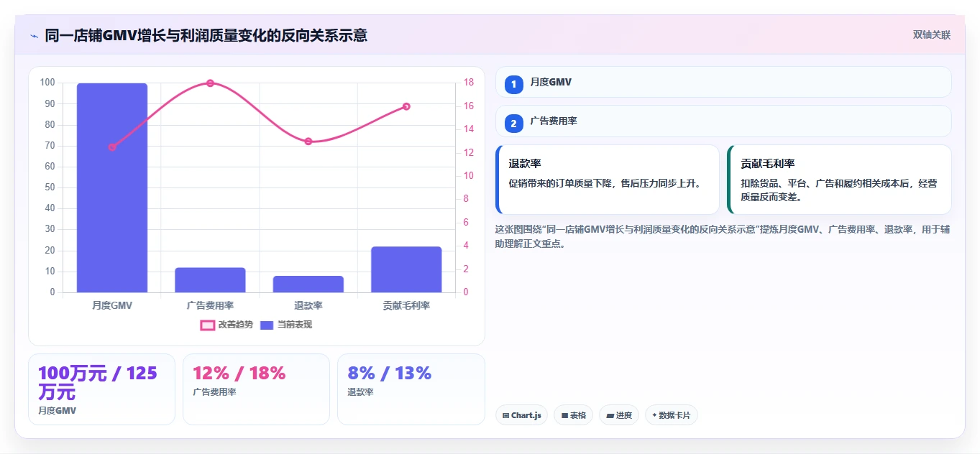This screenshot has height=454, width=980.
Task: Click the 双轴关联 label in the header
Action: point(932,35)
